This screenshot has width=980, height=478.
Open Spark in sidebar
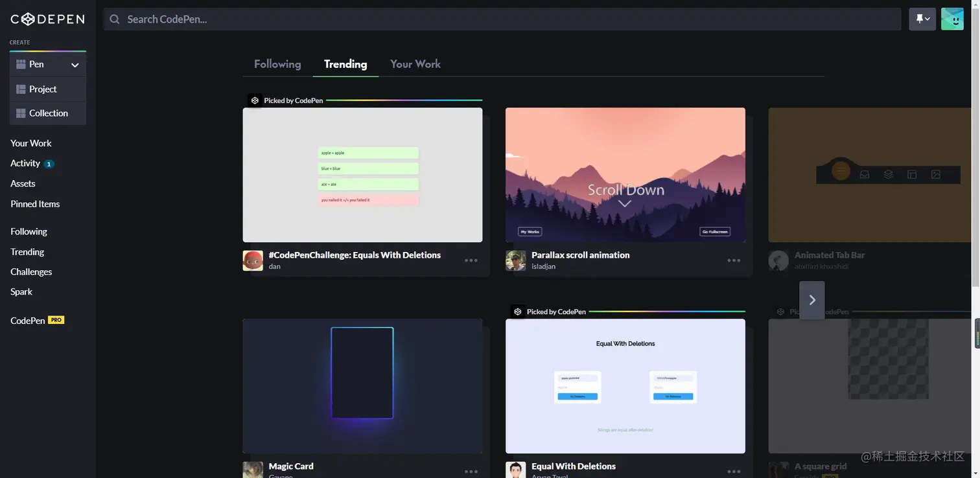click(x=21, y=291)
